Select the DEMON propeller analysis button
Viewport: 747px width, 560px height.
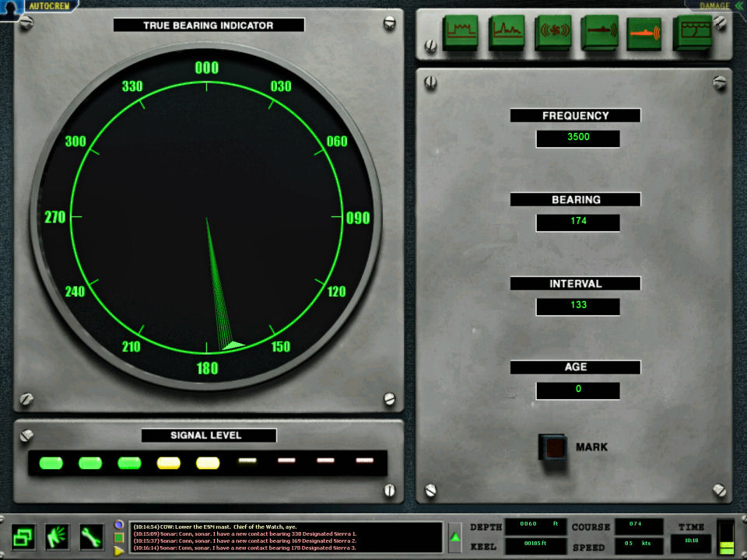coord(552,33)
